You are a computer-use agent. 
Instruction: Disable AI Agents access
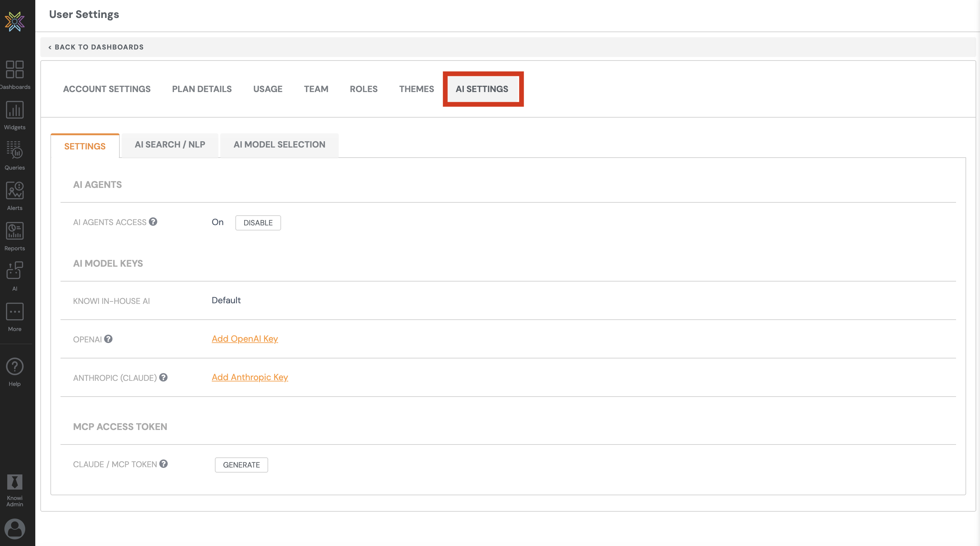coord(258,223)
